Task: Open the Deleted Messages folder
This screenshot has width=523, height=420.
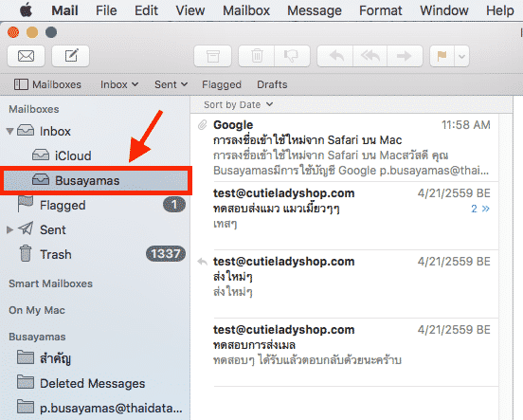Action: (96, 383)
